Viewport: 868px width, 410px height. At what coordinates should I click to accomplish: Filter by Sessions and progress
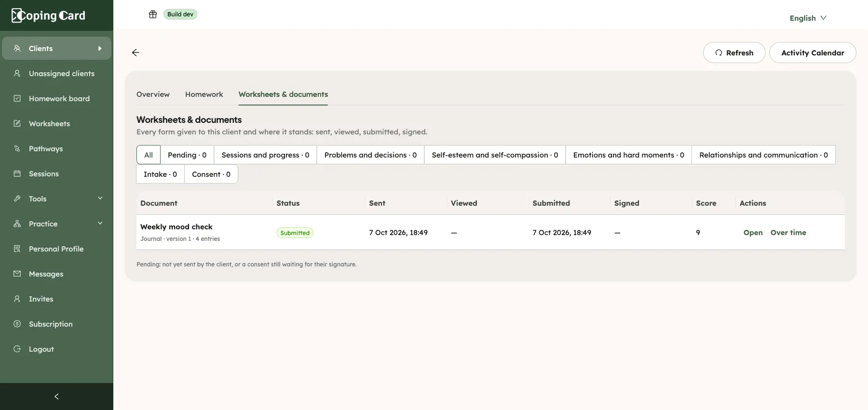[265, 155]
